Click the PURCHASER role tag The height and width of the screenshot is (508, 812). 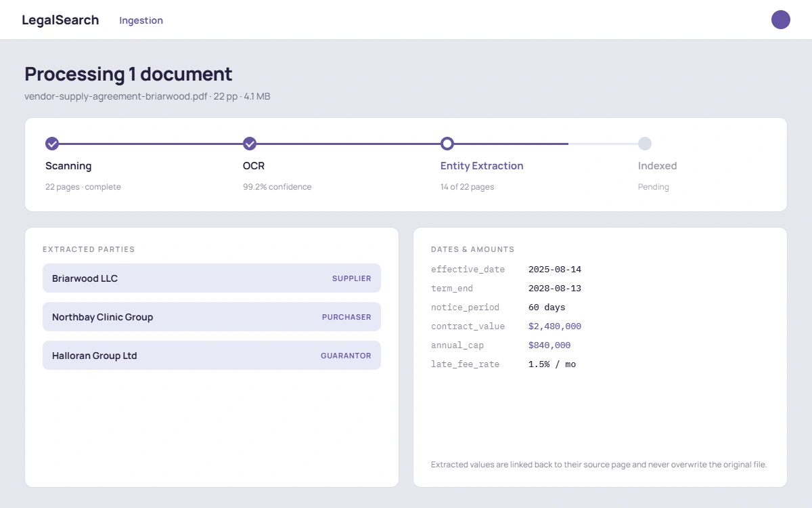[x=346, y=317]
